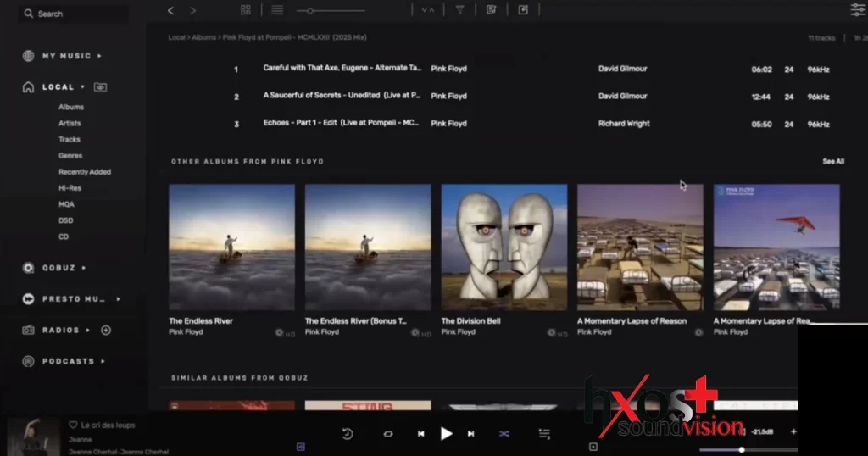Click the thumbnail size slider in toolbar

coord(331,10)
